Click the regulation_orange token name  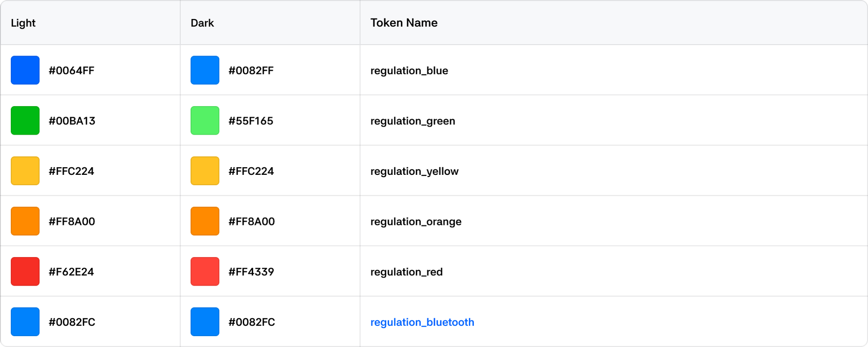[x=415, y=222]
